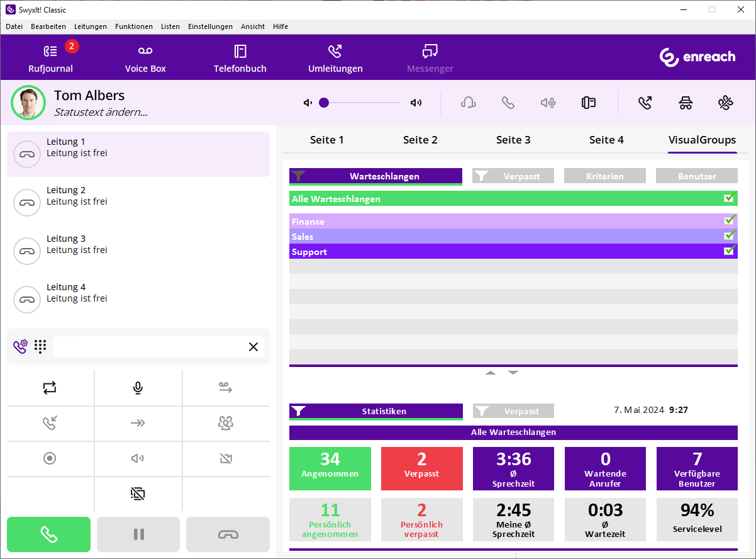Click the call forwarding icon beside profile bar
Viewport: 756px width, 559px height.
click(x=645, y=103)
